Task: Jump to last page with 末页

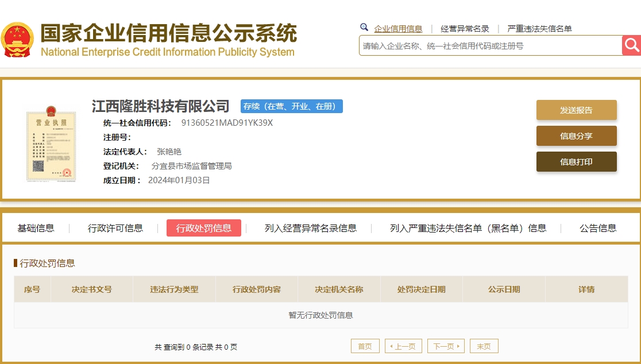Action: coord(484,346)
